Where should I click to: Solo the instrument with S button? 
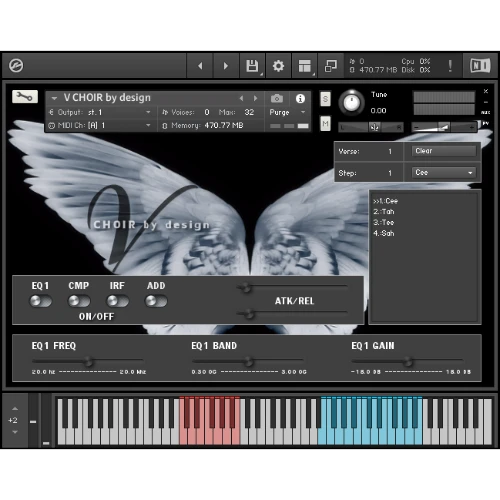pos(325,99)
